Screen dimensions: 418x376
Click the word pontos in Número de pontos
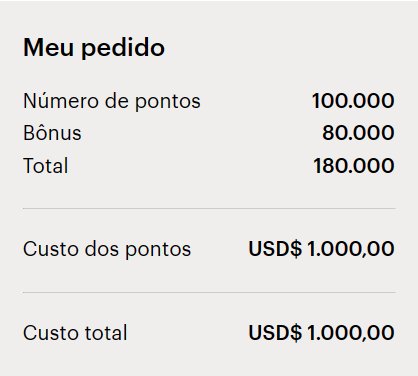(x=168, y=102)
